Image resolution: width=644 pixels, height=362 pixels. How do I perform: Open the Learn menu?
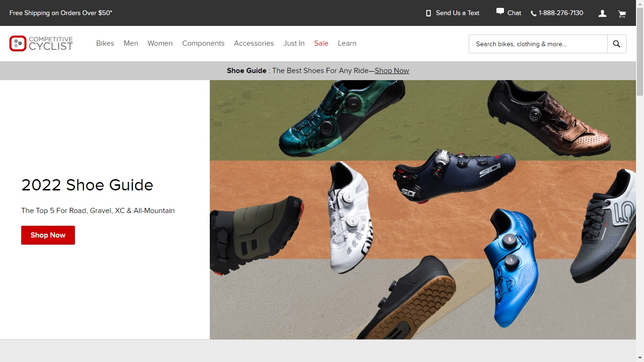347,43
